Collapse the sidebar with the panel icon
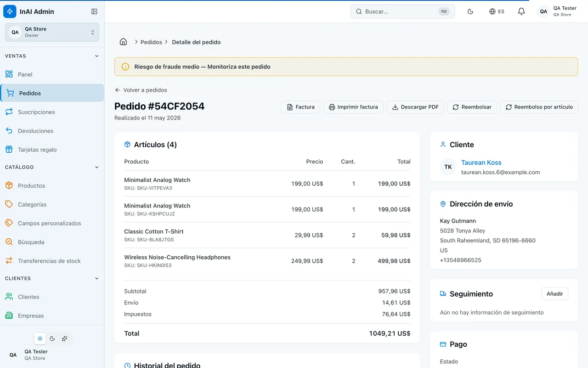The image size is (588, 368). [x=94, y=11]
